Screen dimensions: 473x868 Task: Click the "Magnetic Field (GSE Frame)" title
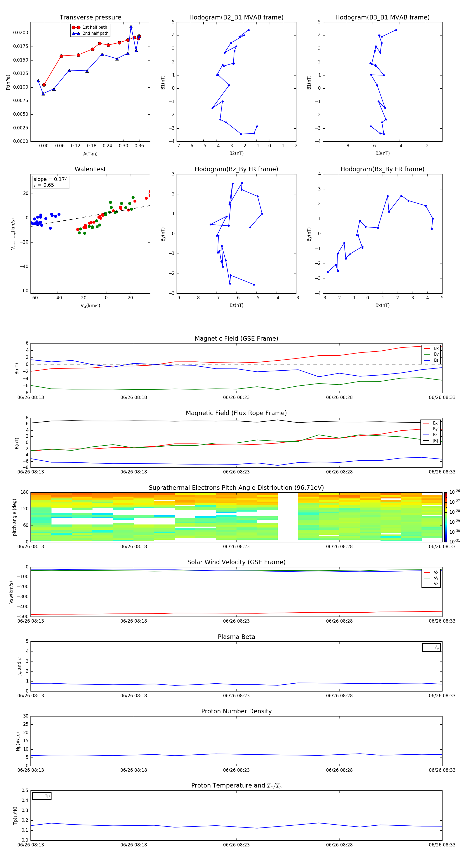236,338
